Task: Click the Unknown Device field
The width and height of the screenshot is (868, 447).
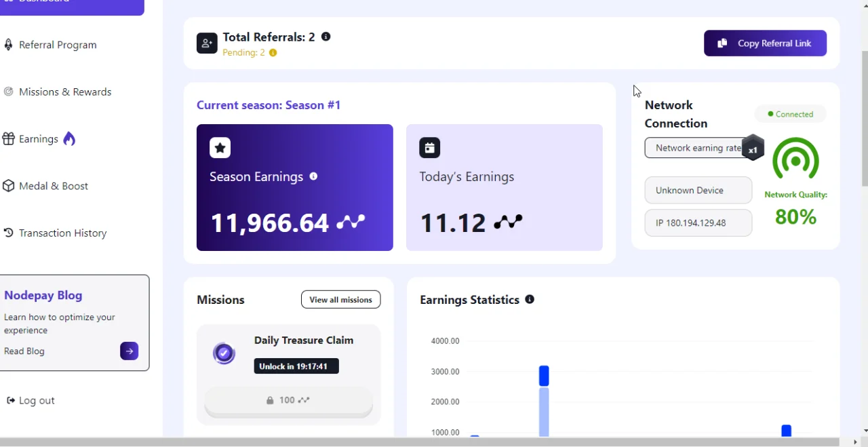Action: (x=698, y=191)
